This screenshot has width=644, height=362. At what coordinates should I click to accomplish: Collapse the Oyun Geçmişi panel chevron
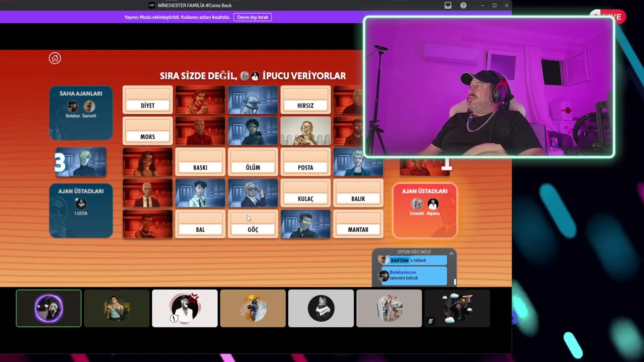[451, 253]
